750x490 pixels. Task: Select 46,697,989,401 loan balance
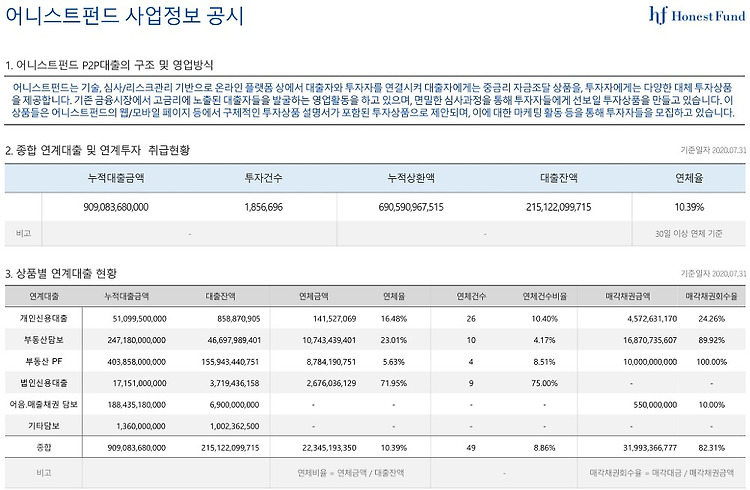pos(234,340)
